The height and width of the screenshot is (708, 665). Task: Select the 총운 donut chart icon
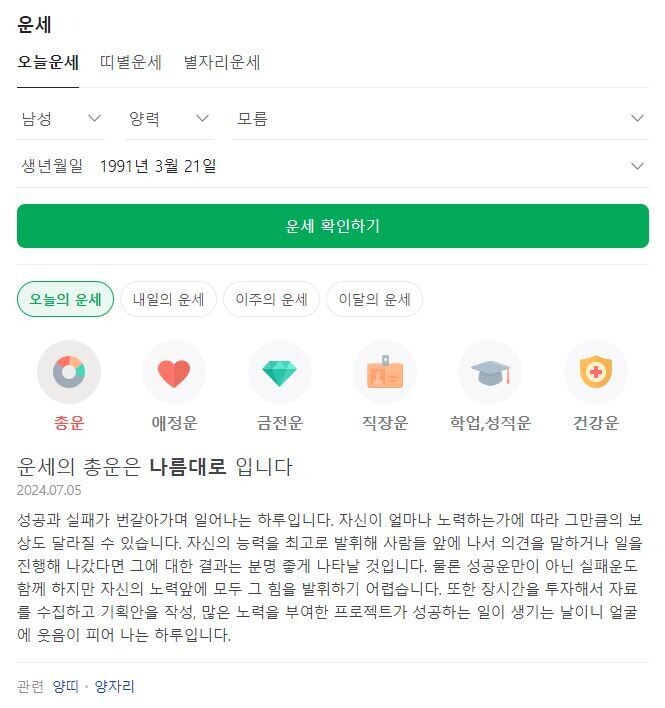pos(69,372)
